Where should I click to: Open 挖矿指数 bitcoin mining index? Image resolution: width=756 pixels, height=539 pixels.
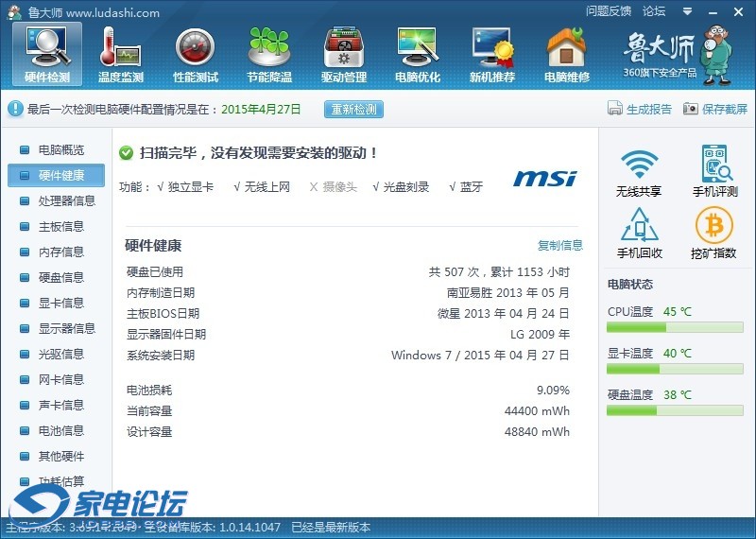[x=713, y=233]
